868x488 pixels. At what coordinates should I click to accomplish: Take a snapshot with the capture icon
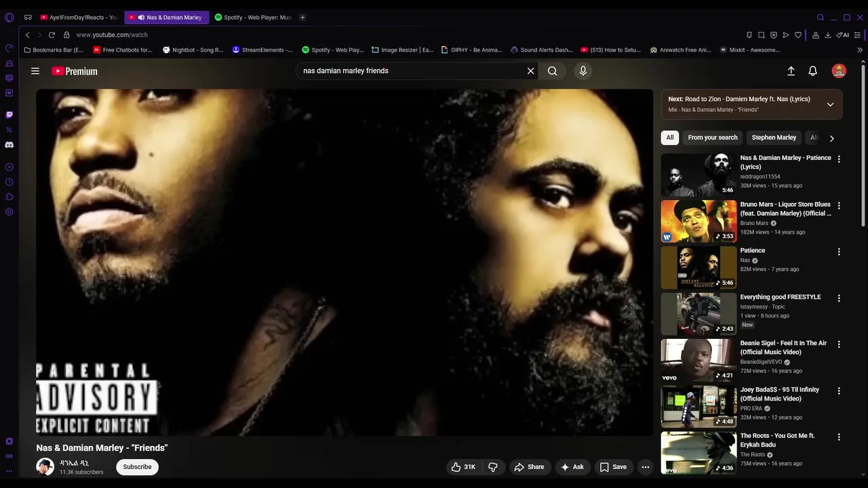(762, 35)
